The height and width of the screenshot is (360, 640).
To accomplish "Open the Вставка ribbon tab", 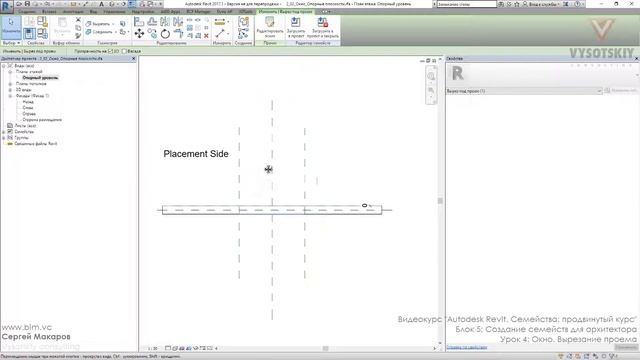I will (49, 11).
